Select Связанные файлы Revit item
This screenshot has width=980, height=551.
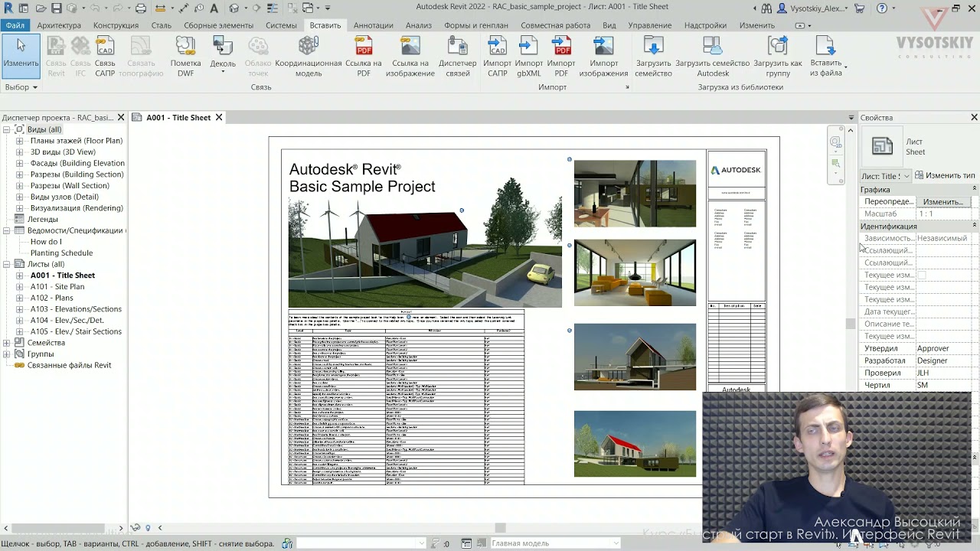(x=69, y=366)
